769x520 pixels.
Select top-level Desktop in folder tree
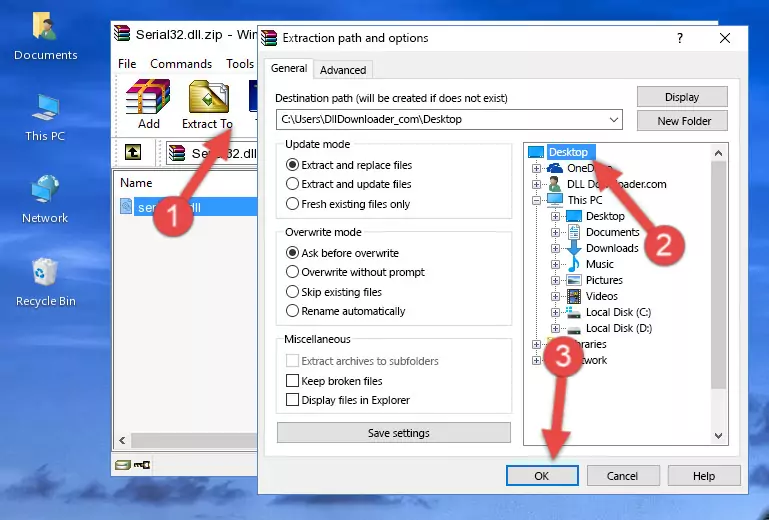click(568, 152)
